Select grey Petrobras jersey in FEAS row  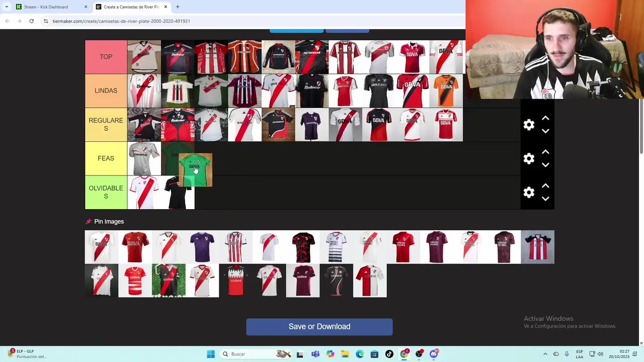(144, 158)
